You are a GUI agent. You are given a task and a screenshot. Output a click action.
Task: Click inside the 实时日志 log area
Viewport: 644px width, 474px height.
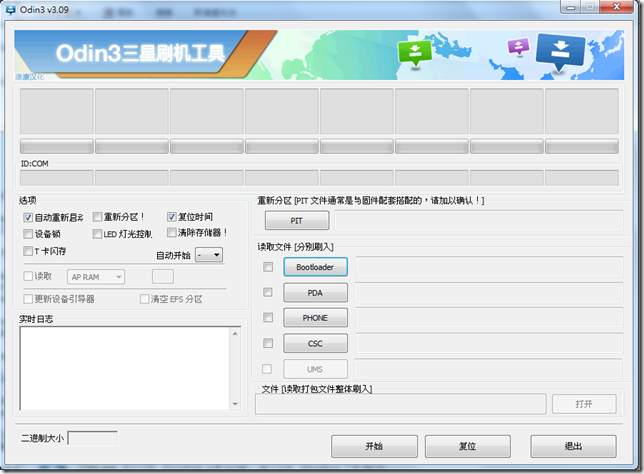[125, 368]
